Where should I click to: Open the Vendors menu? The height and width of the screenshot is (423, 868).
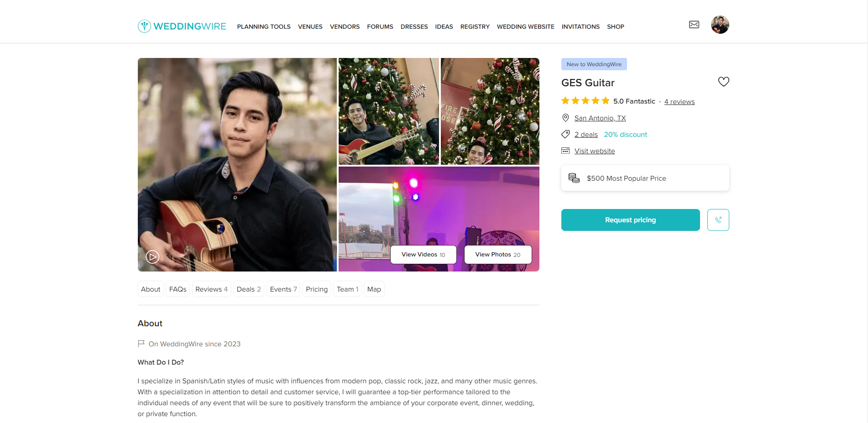pos(345,26)
